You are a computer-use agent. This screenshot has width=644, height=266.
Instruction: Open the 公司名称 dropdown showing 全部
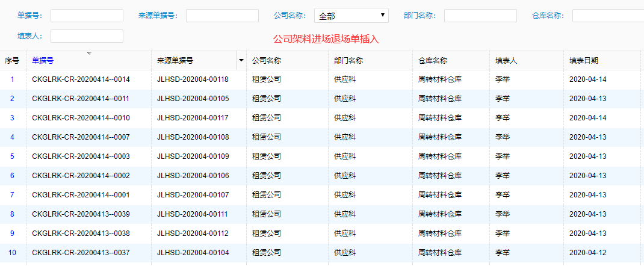351,16
